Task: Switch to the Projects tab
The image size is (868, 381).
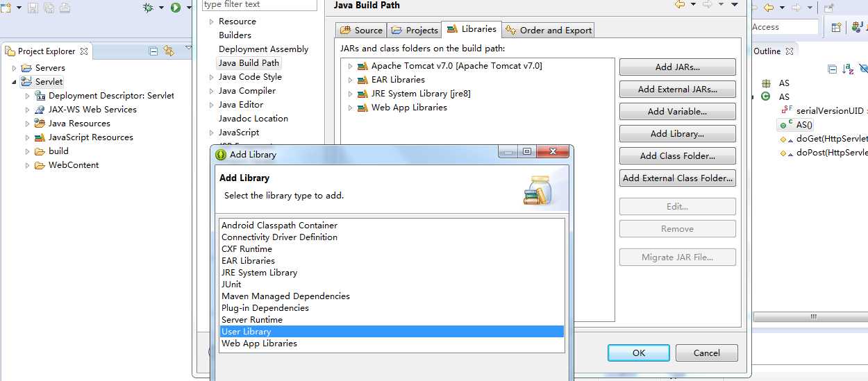Action: tap(415, 31)
